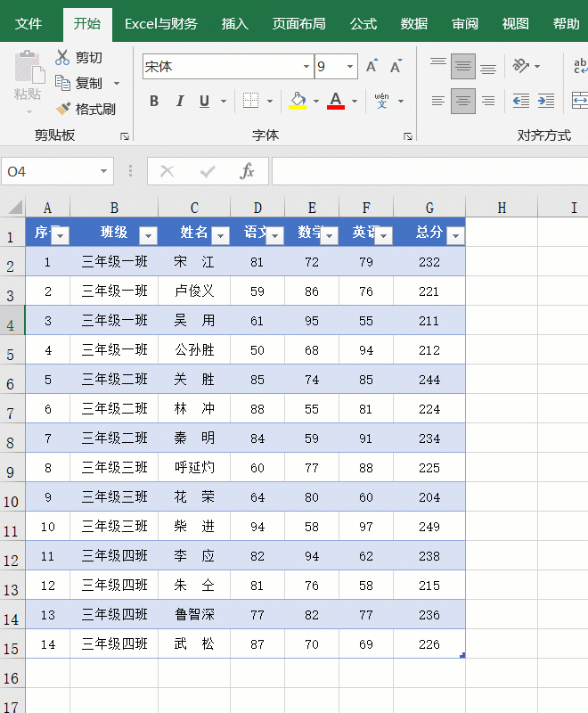Image resolution: width=588 pixels, height=713 pixels.
Task: Apply the yellow fill color swatch
Action: 298,101
